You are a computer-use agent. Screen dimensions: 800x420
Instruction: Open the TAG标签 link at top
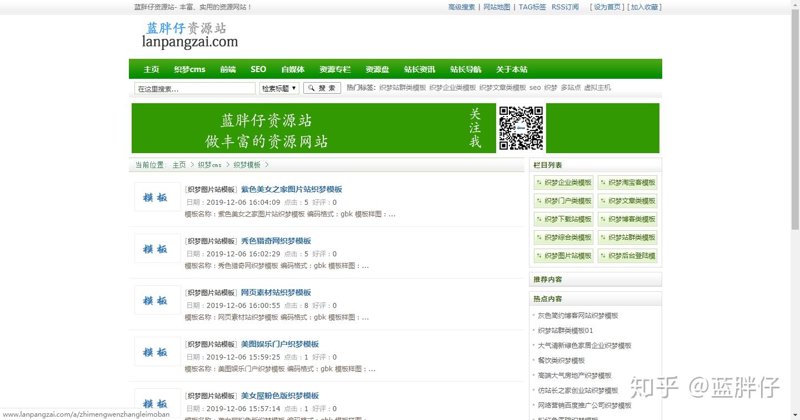point(532,7)
